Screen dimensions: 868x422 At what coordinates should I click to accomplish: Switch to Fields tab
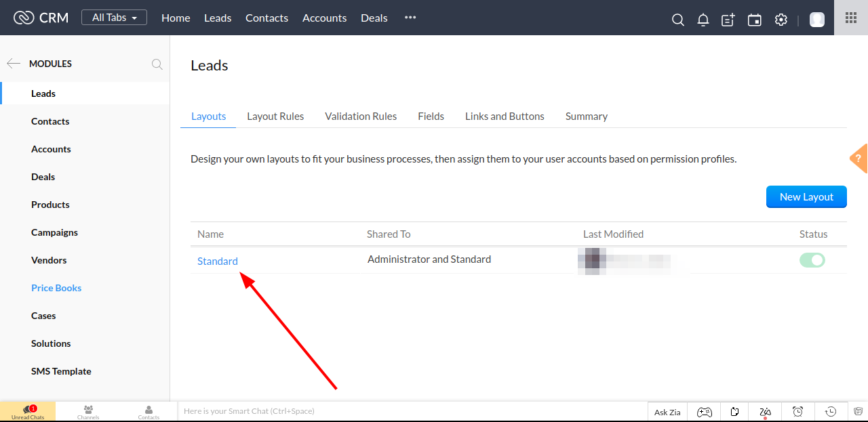coord(431,117)
